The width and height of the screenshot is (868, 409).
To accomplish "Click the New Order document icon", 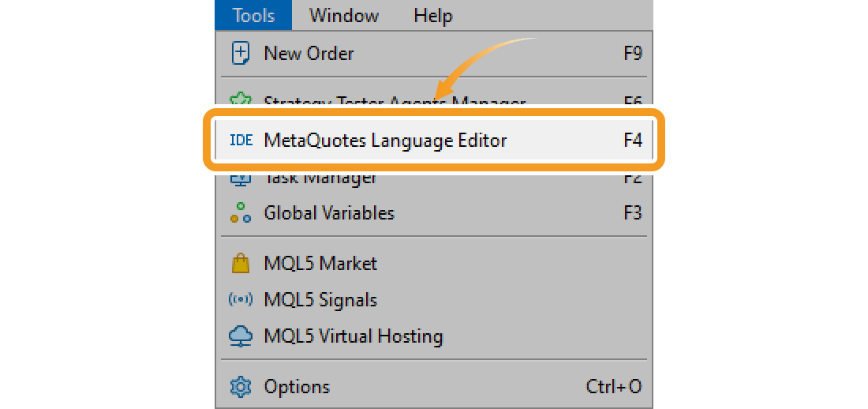I will (x=240, y=54).
